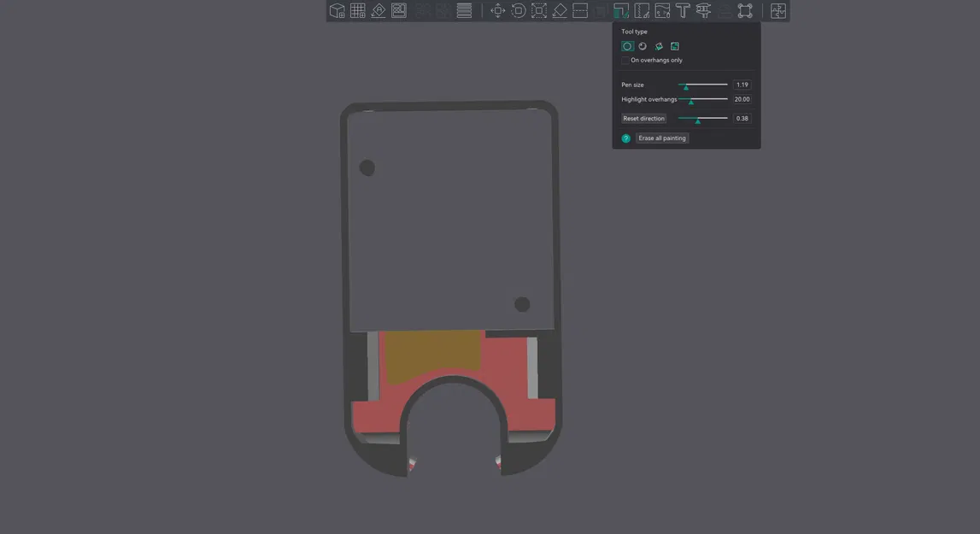Select the Text shape tool
980x534 pixels.
tap(683, 10)
